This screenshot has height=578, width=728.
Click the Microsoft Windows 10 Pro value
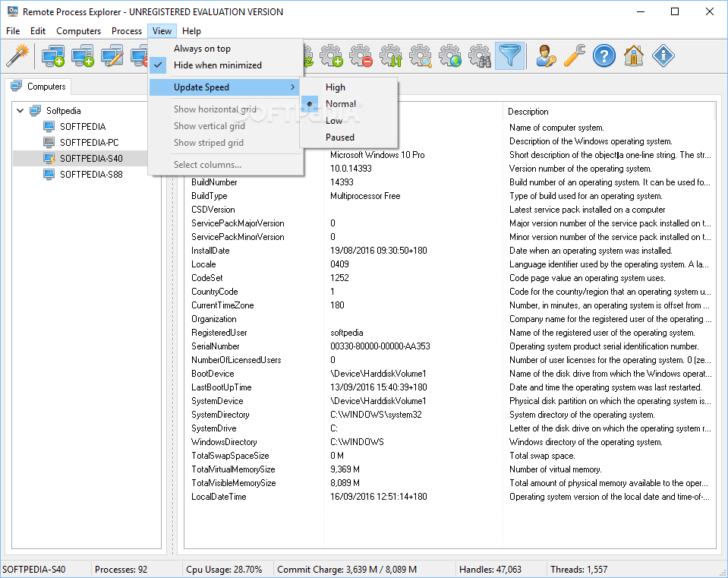point(377,155)
